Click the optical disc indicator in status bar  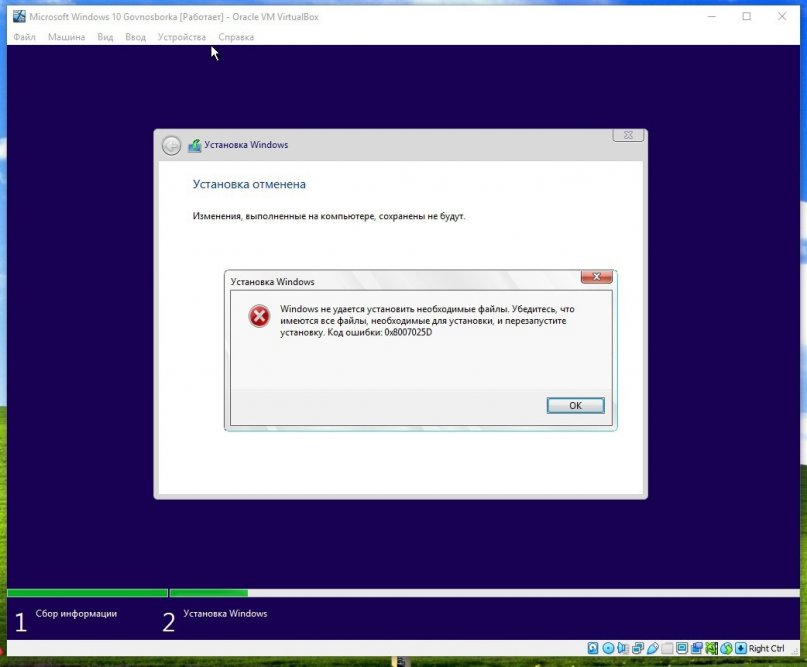pos(608,648)
